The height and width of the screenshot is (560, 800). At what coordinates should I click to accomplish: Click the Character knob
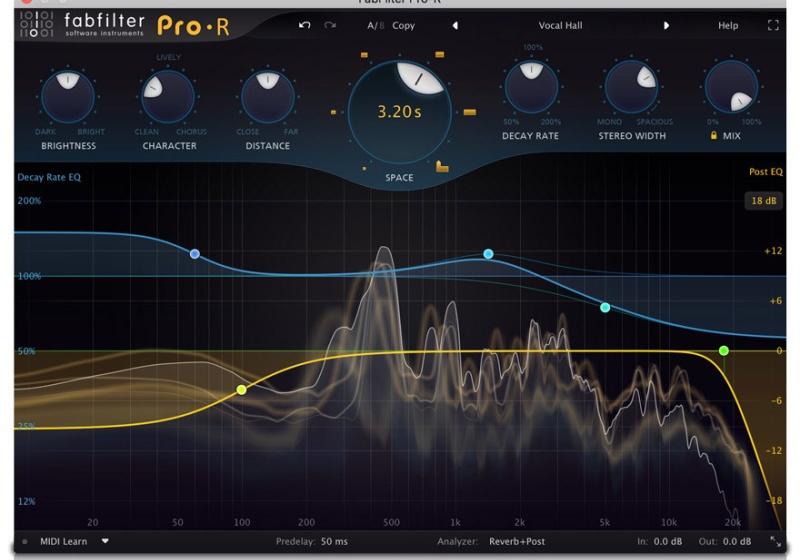pos(168,97)
